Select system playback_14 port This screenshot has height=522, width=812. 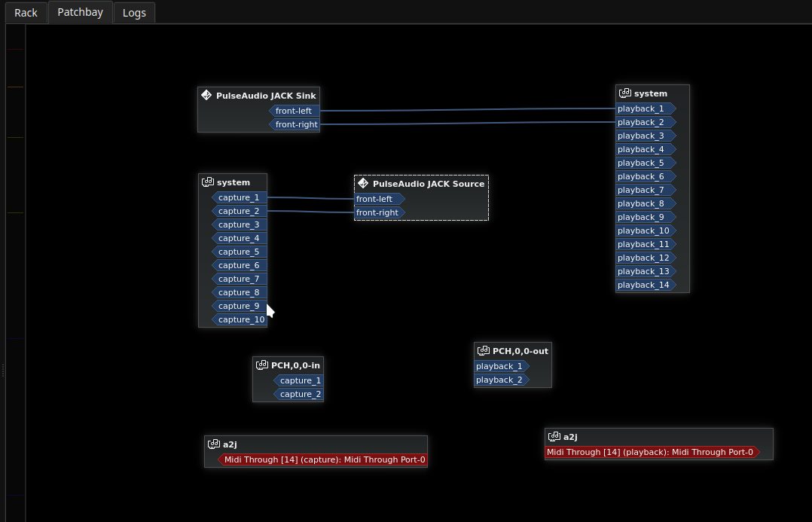646,285
